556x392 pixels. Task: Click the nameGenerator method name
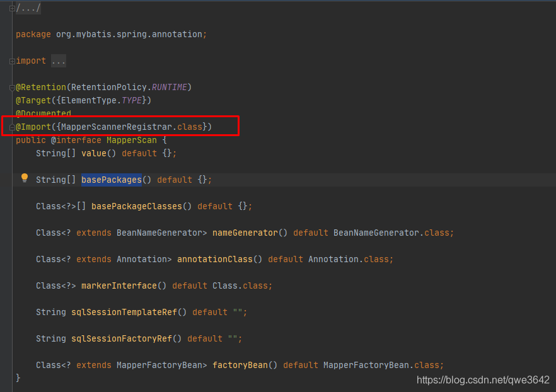click(245, 233)
